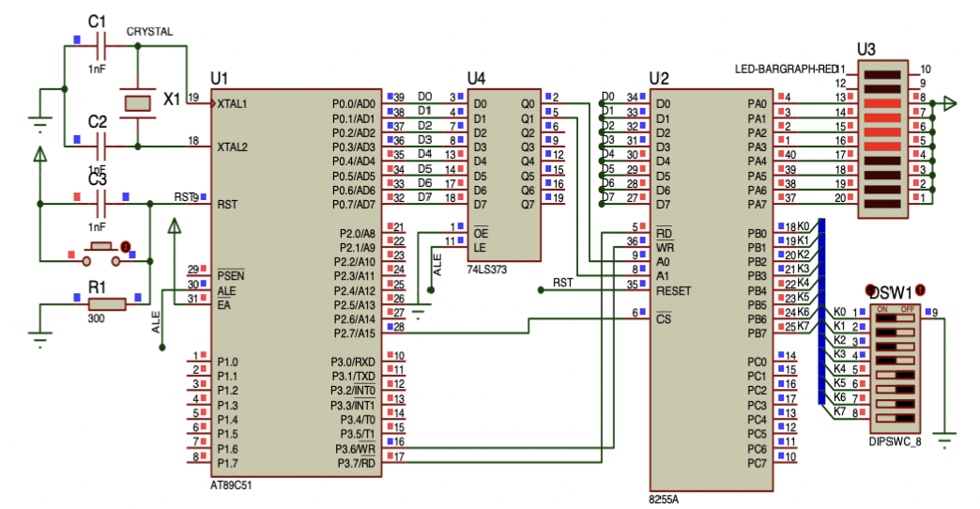The height and width of the screenshot is (509, 980).
Task: Click the RST net label near U2 pin 35
Action: tap(562, 283)
